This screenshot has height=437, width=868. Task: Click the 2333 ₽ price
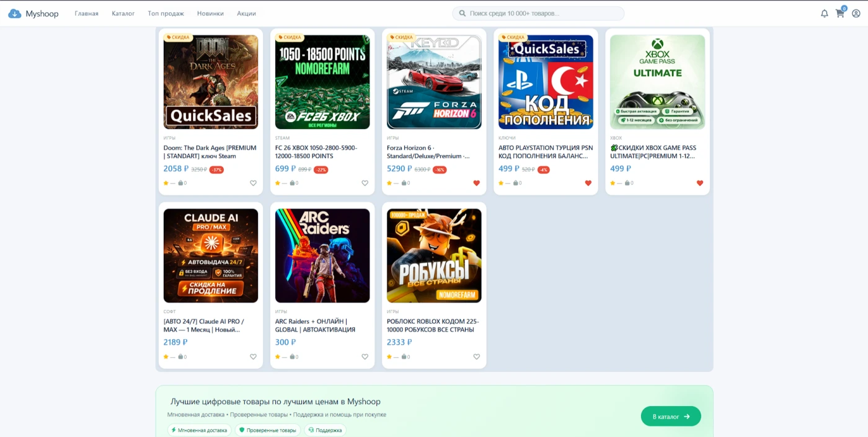click(x=399, y=342)
